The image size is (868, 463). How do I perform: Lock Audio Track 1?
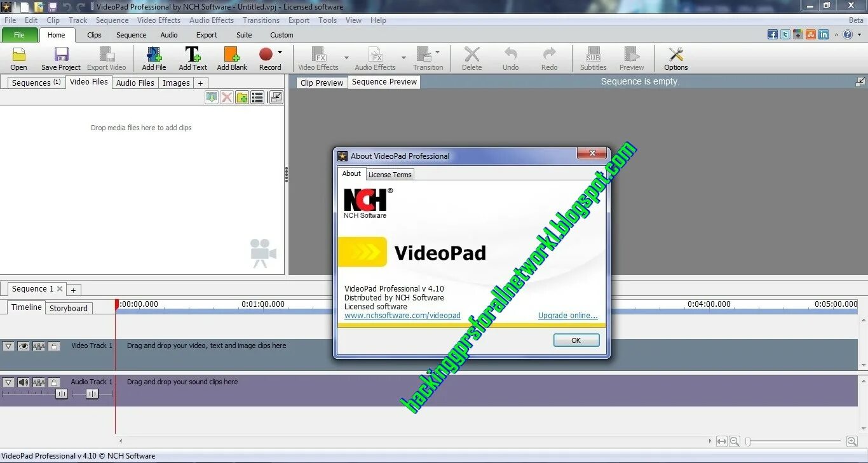point(54,382)
